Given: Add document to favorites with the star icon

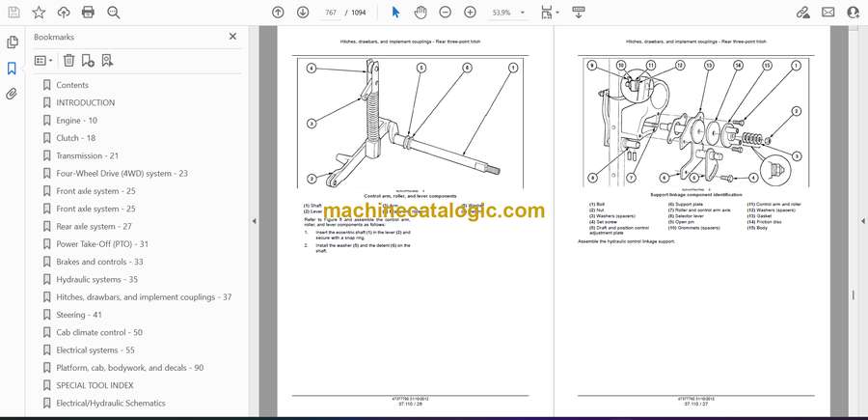Looking at the screenshot, I should coord(39,13).
